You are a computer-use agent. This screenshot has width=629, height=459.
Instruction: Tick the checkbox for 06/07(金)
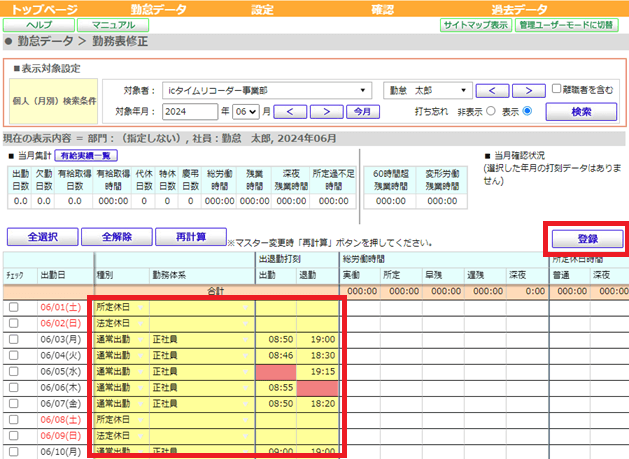coord(14,403)
